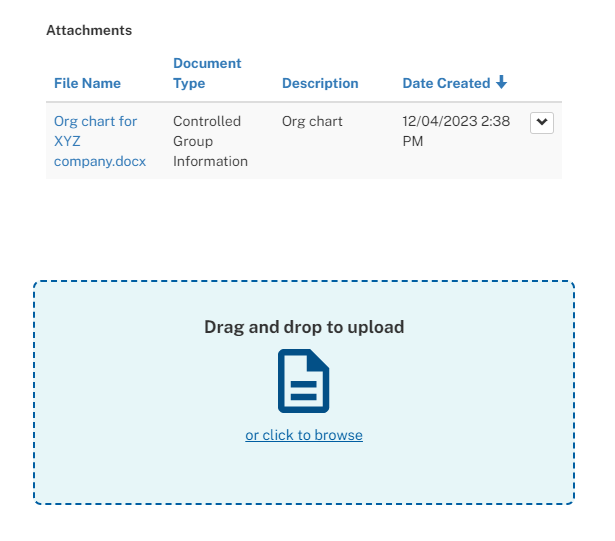Image resolution: width=615 pixels, height=541 pixels.
Task: Click the 'or click to browse' link
Action: click(x=304, y=435)
